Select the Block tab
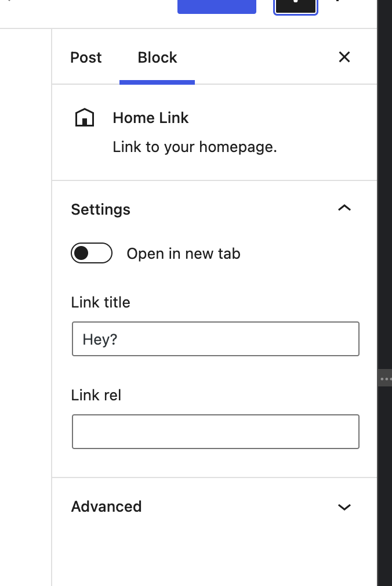The width and height of the screenshot is (392, 586). pyautogui.click(x=157, y=57)
